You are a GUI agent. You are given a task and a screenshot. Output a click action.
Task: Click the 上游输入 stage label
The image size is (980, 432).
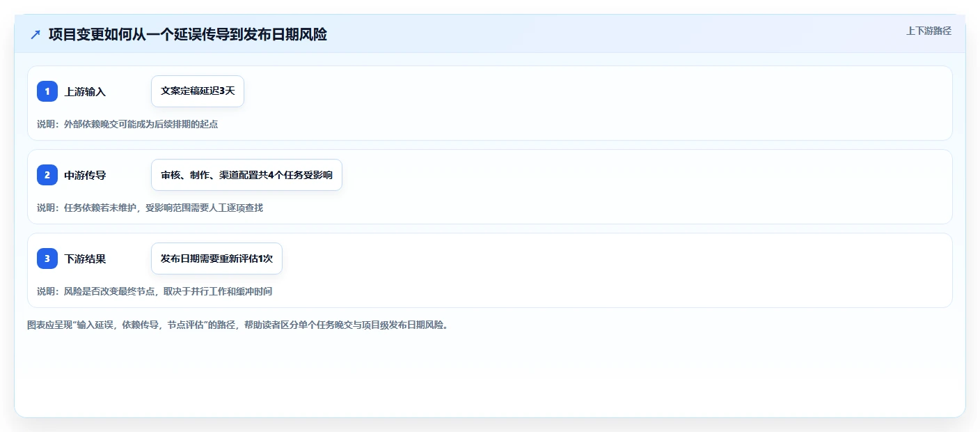coord(85,91)
